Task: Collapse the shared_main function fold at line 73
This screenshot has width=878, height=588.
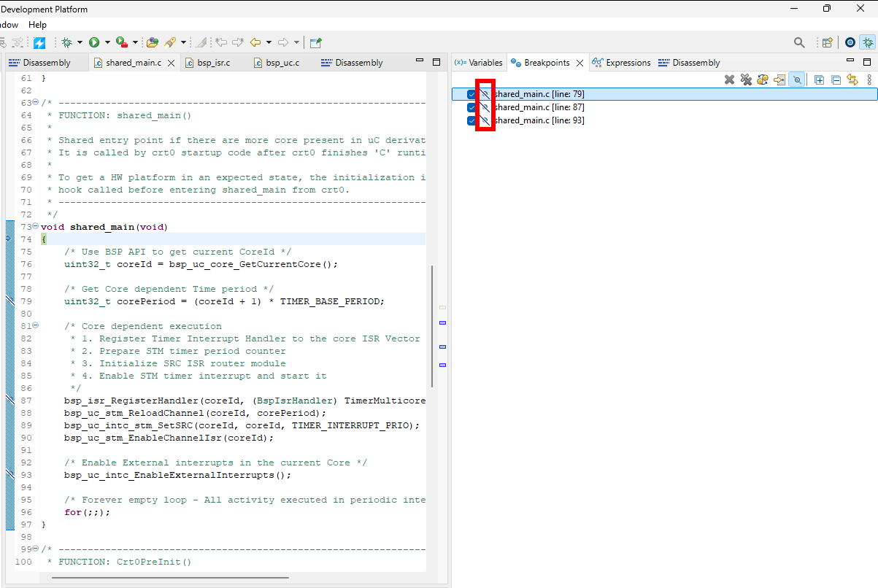Action: click(x=35, y=227)
